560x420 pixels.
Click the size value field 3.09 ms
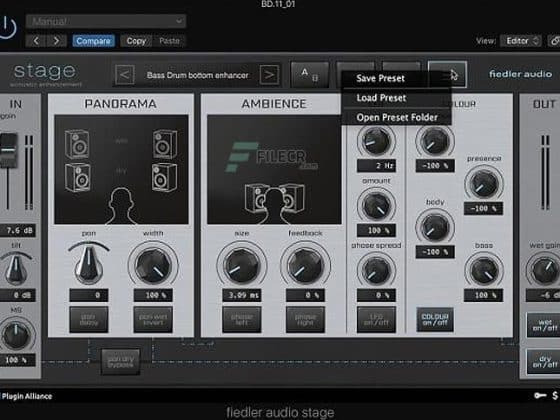[x=241, y=295]
